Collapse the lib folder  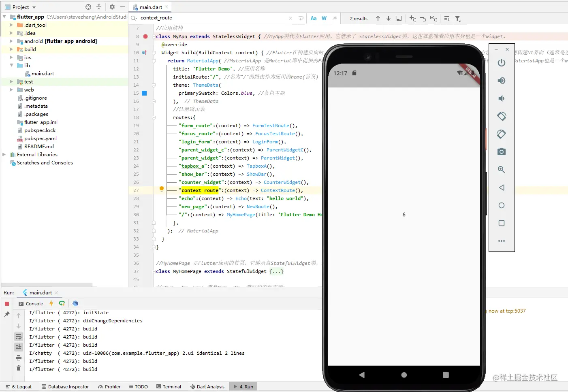[11, 65]
